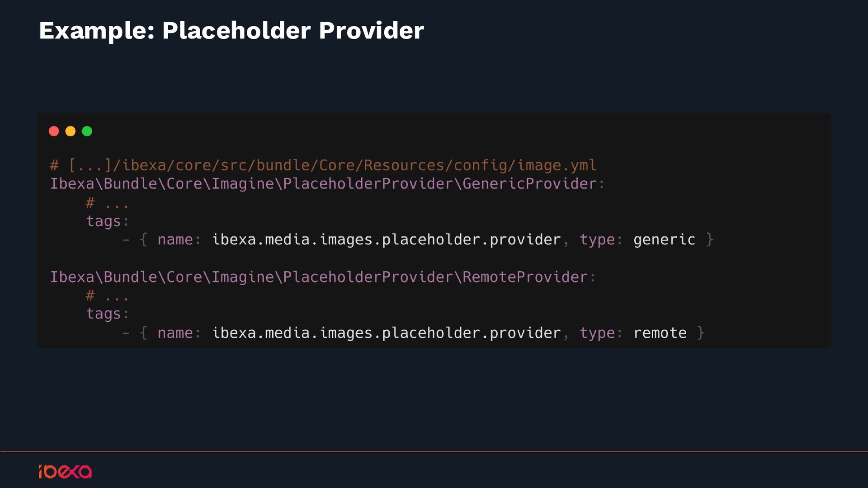Click the 'type:' key in the remote tag

coord(601,333)
